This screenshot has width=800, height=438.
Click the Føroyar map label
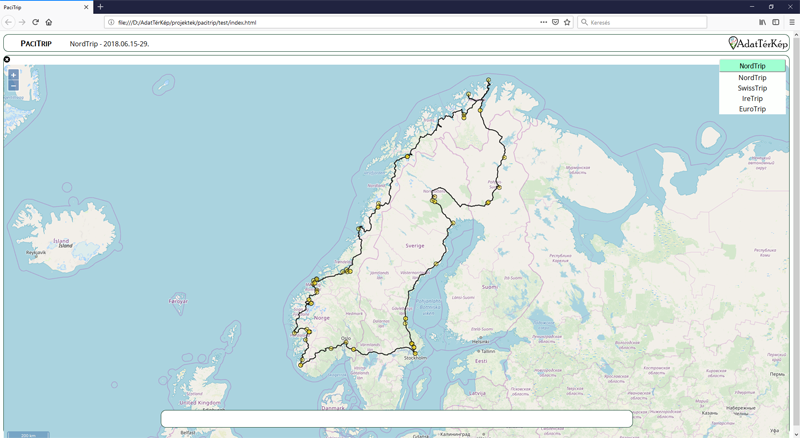[178, 301]
